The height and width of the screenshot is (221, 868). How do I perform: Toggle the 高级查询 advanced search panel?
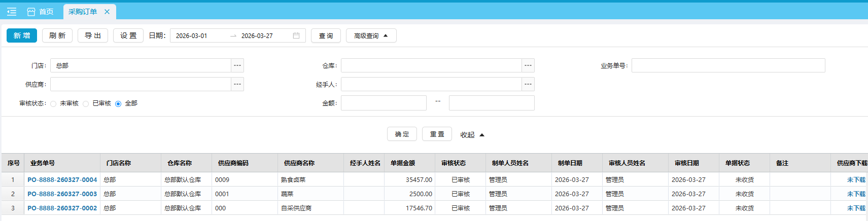coord(371,35)
